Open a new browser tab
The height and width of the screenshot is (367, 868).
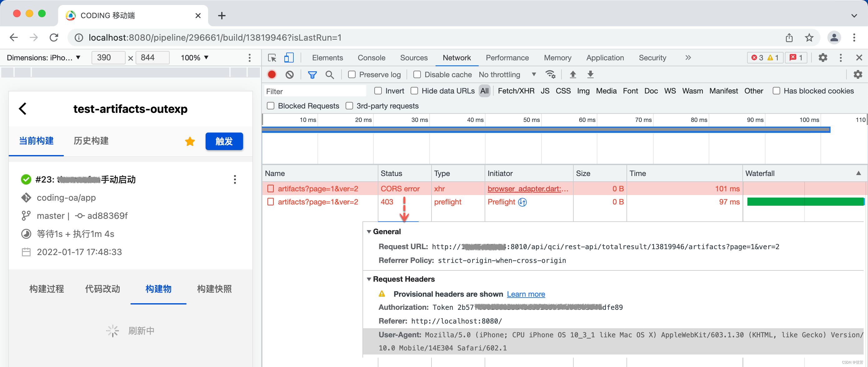pos(222,16)
